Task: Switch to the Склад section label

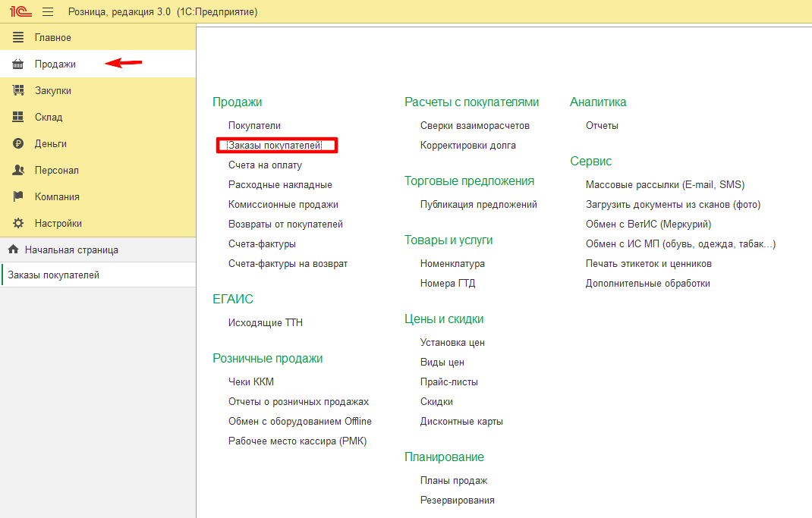Action: pyautogui.click(x=49, y=118)
